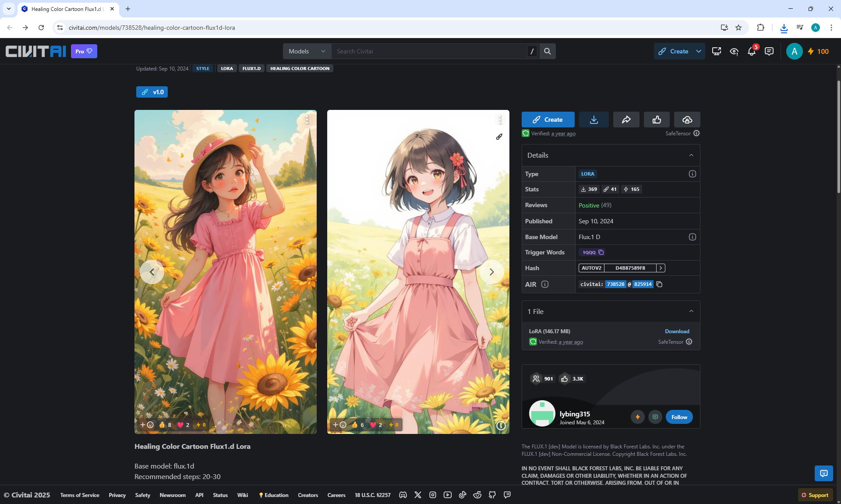Collapse the 1 File section
The image size is (841, 504).
691,311
